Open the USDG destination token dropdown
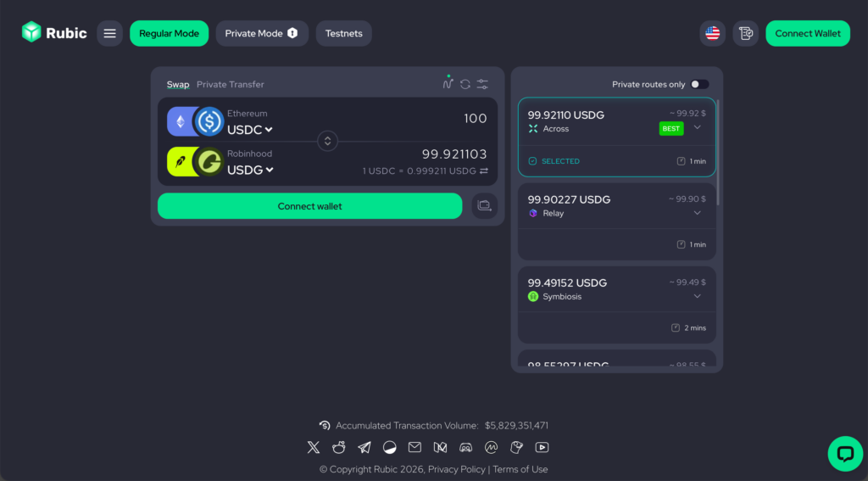The image size is (868, 481). click(250, 171)
